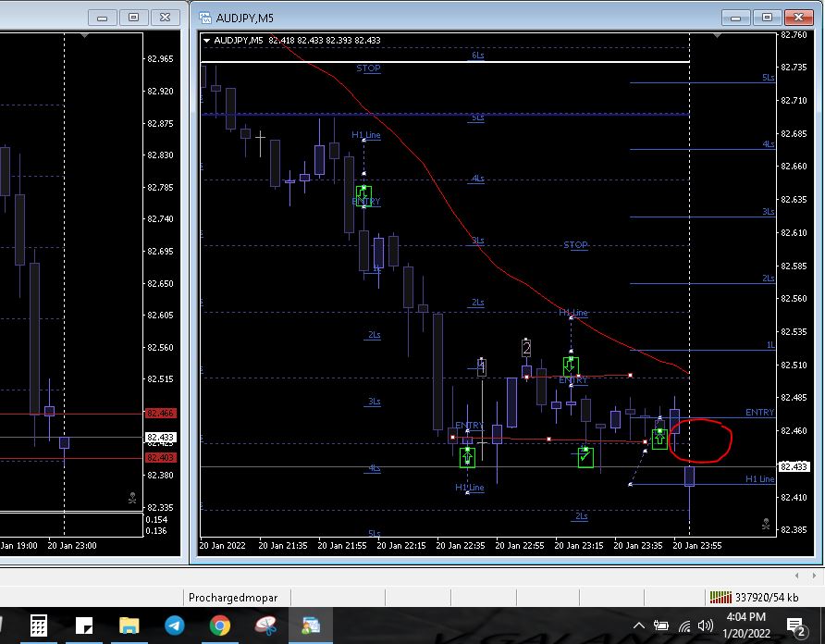Click the red 82.403 price tag in left chart

(161, 458)
